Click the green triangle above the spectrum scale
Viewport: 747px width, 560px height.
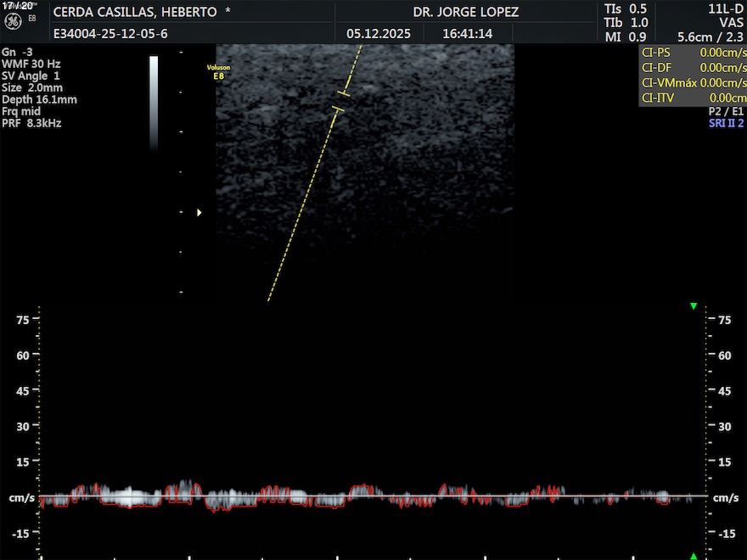(x=694, y=306)
